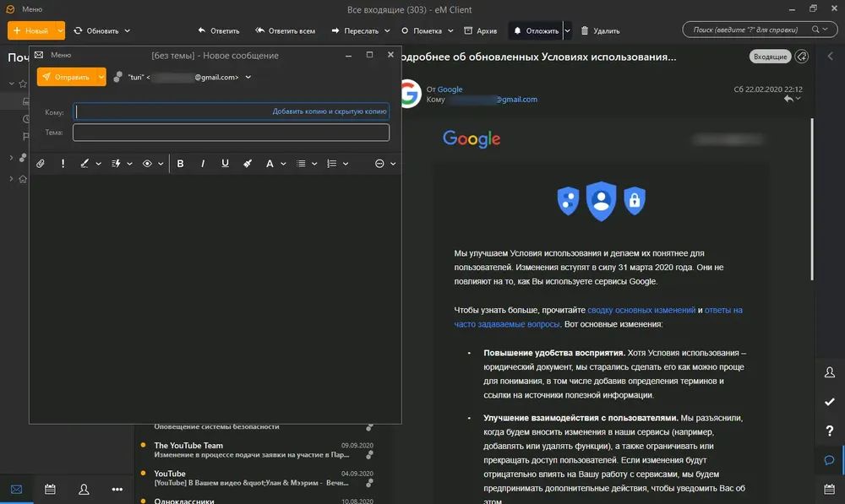Screen dimensions: 845x504
Task: Click the attachment paperclip icon
Action: click(41, 164)
